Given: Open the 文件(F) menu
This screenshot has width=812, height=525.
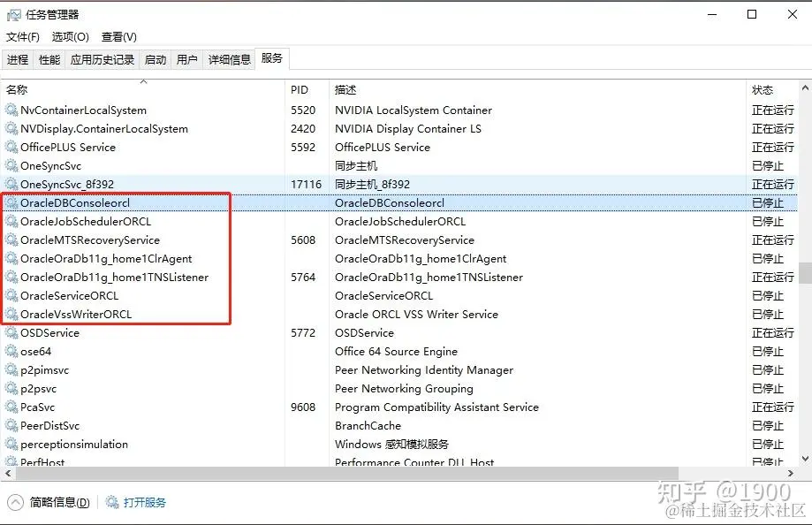Looking at the screenshot, I should 23,37.
